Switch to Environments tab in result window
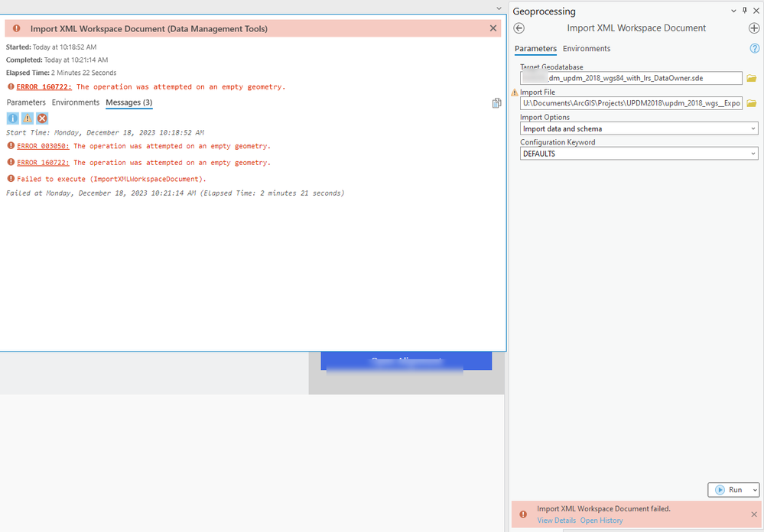764x532 pixels. pyautogui.click(x=76, y=102)
